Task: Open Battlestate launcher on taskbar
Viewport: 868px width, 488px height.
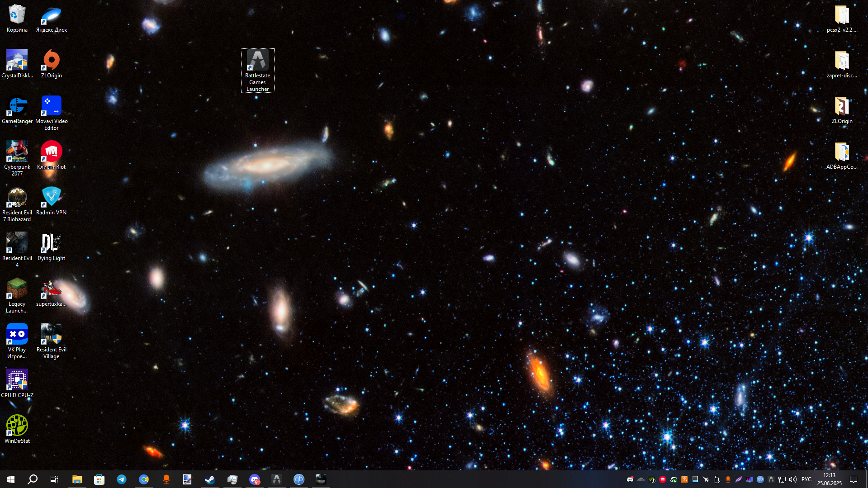Action: (277, 479)
